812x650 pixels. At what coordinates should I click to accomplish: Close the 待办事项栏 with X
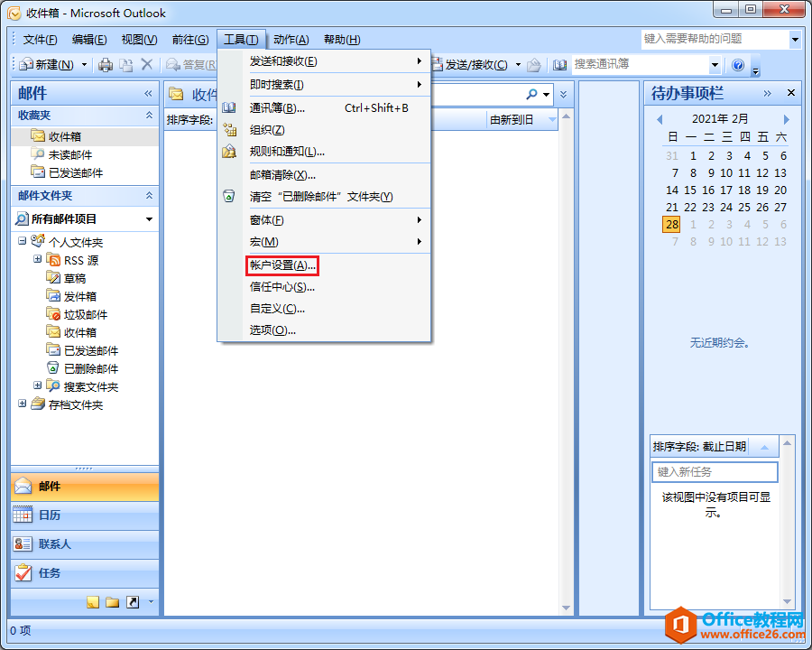click(x=790, y=93)
